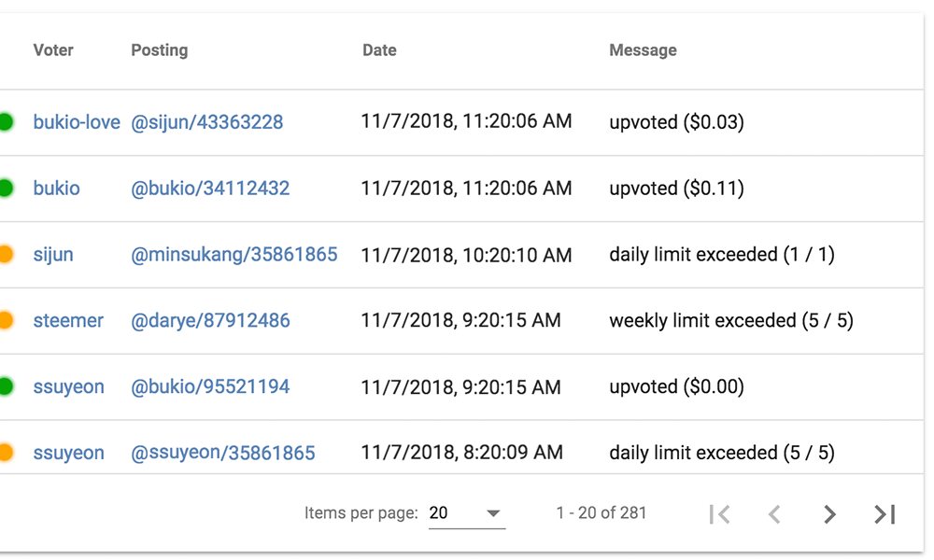934x560 pixels.
Task: Go to the next page arrow
Action: click(829, 514)
